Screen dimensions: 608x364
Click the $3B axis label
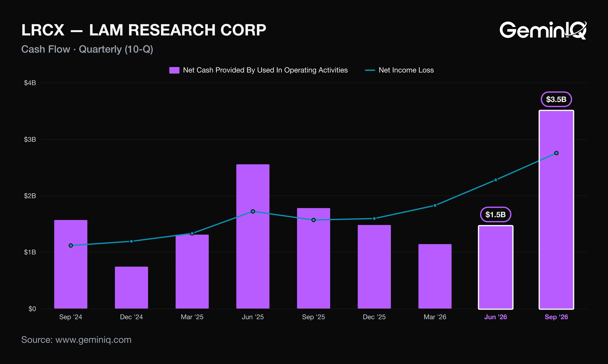(x=30, y=140)
